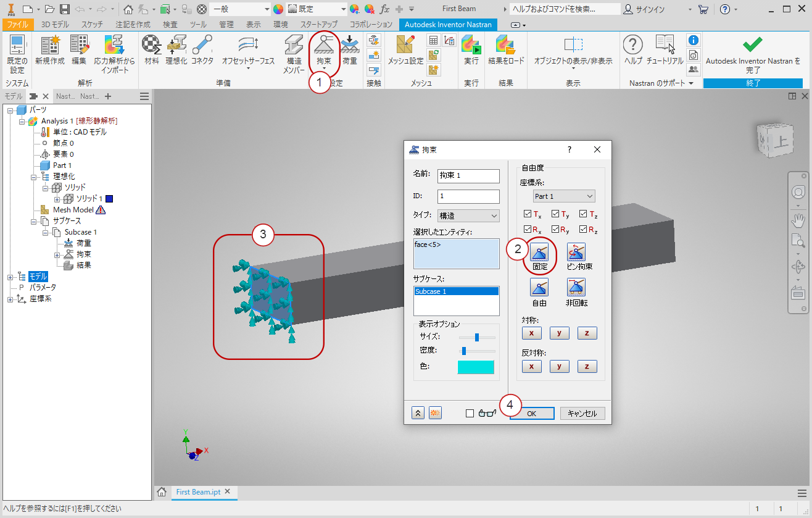
Task: Collapse the サブケース tree node
Action: point(35,220)
